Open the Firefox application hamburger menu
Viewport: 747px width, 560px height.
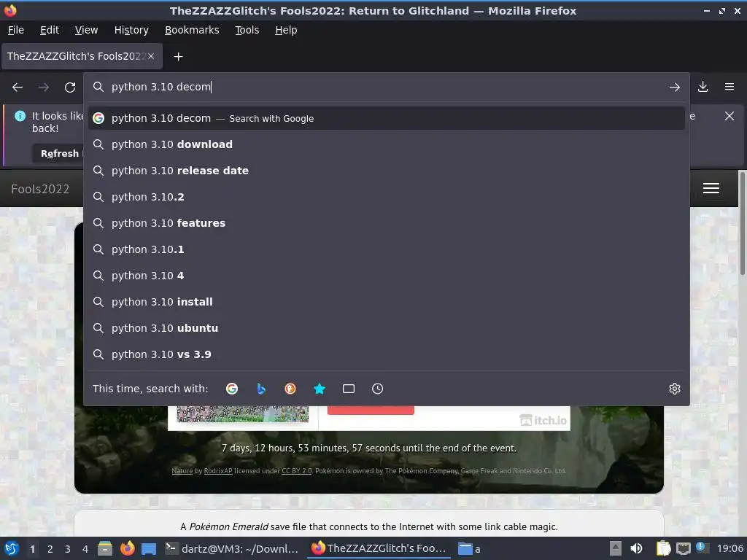[729, 87]
